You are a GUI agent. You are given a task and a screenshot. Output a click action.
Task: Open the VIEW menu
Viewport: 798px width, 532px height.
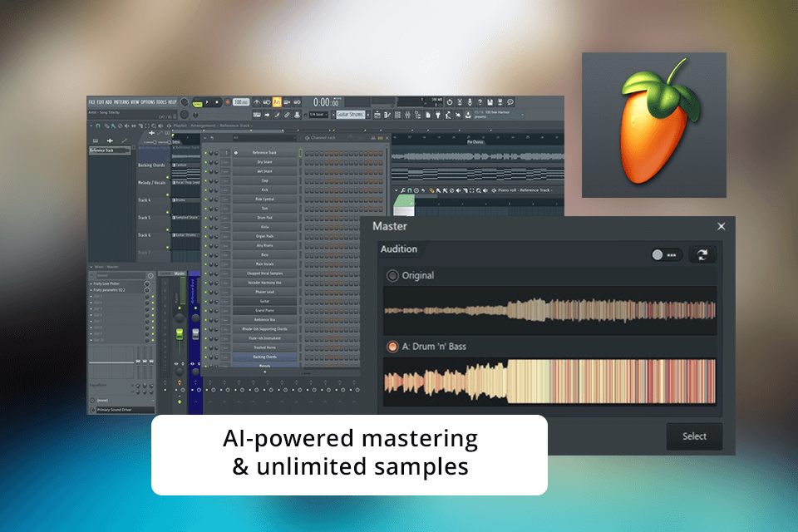[135, 101]
